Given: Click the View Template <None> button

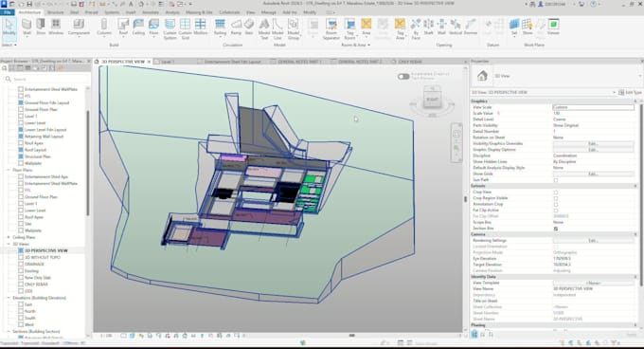Looking at the screenshot, I should coord(593,283).
